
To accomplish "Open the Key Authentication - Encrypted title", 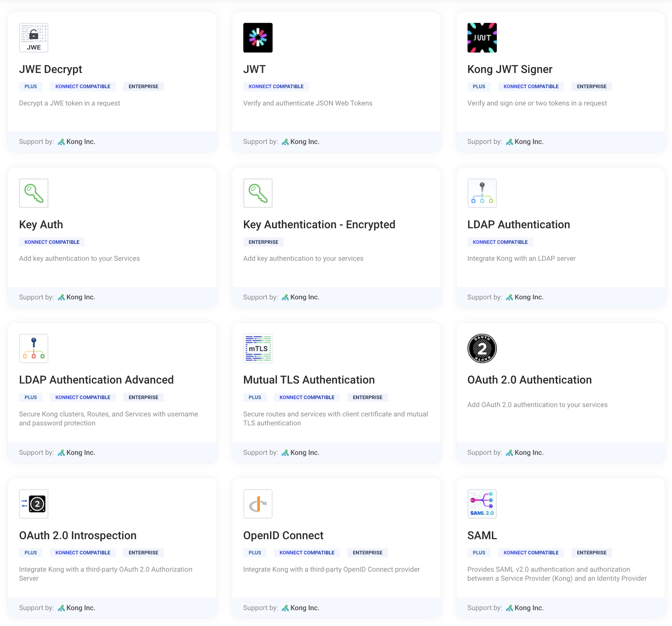I will click(x=319, y=224).
